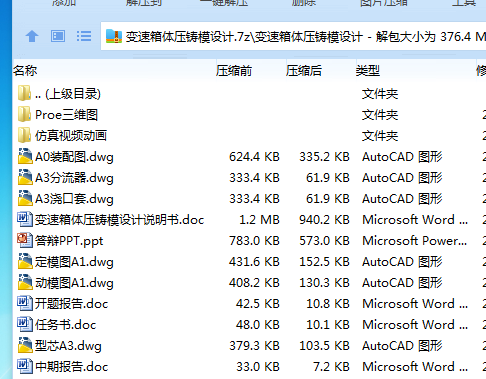Switch to the list view button
Viewport: 486px width, 379px height.
(84, 36)
